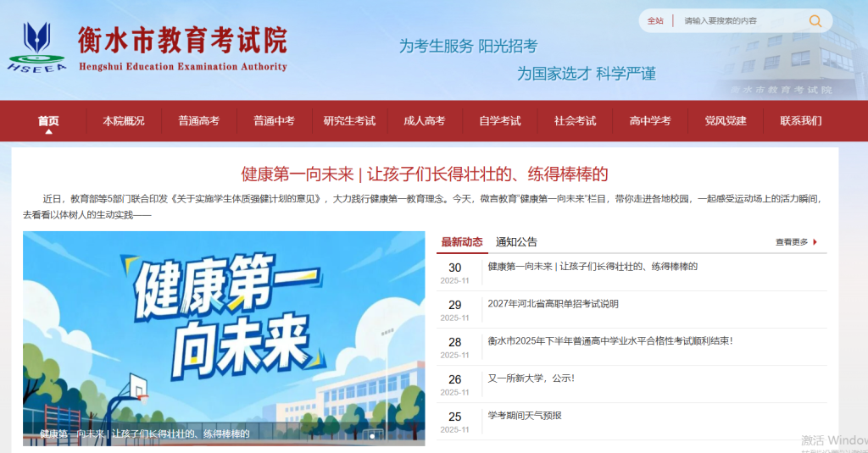The height and width of the screenshot is (453, 868).
Task: Select 自学考试 in navigation bar
Action: (499, 120)
